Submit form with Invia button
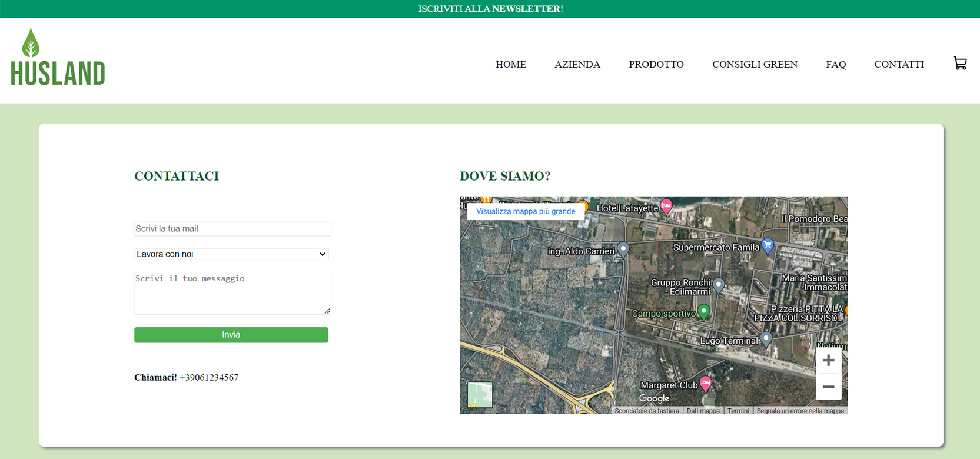 click(x=231, y=335)
